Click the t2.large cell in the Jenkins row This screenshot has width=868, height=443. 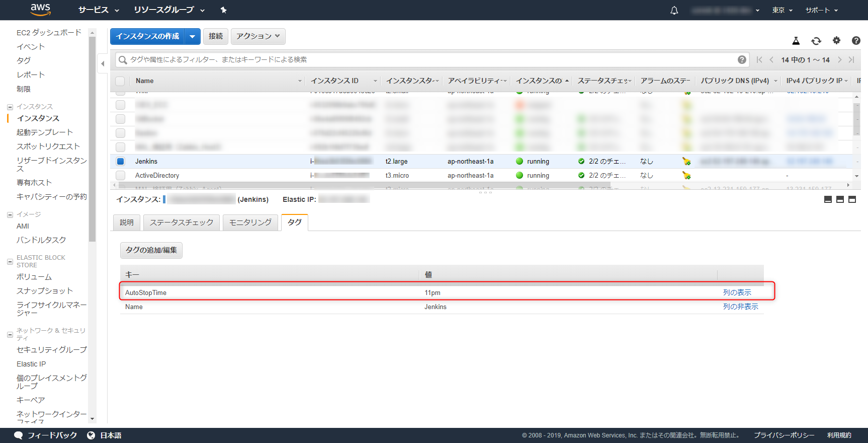[x=397, y=162]
